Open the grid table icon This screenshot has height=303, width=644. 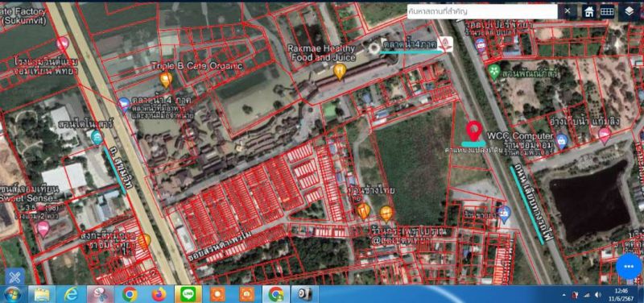607,12
